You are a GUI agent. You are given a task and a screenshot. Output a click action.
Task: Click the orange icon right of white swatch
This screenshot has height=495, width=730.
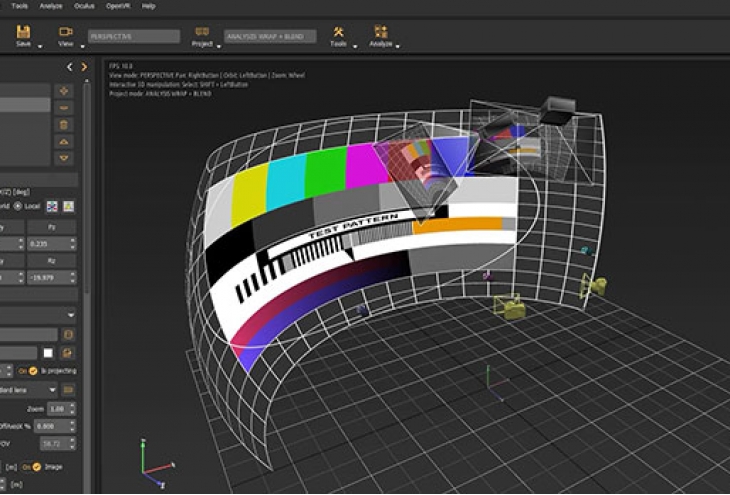(x=68, y=353)
